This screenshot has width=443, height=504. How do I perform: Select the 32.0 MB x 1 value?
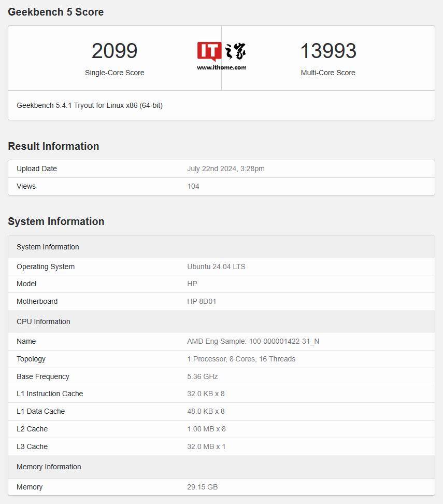point(206,447)
